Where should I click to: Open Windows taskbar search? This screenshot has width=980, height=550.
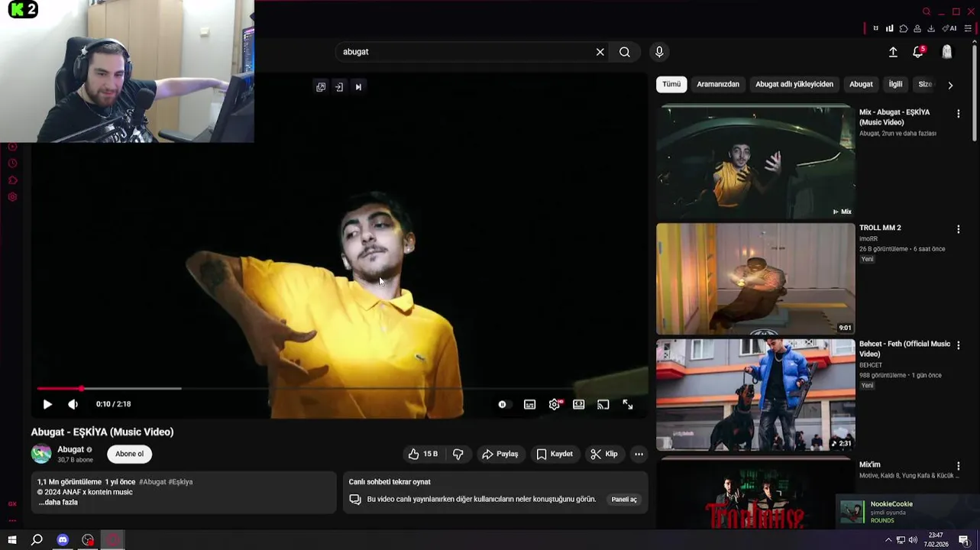[x=37, y=540]
